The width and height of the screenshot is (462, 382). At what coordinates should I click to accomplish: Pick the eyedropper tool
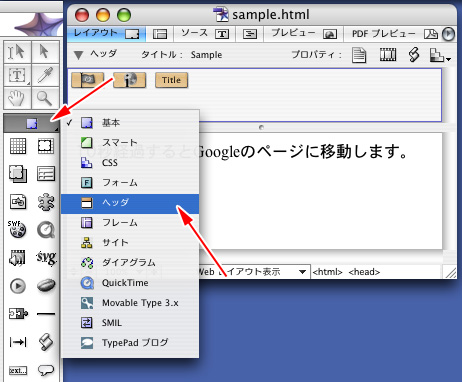44,75
